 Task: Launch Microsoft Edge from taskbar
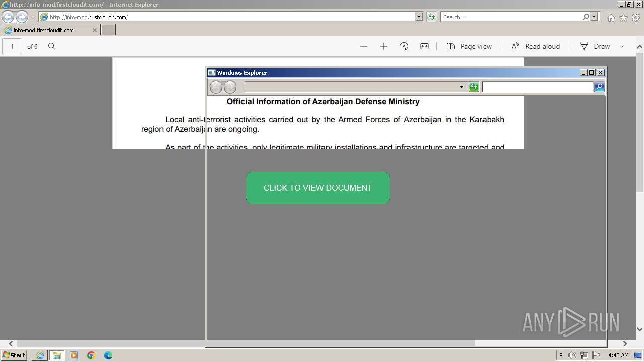(108, 355)
